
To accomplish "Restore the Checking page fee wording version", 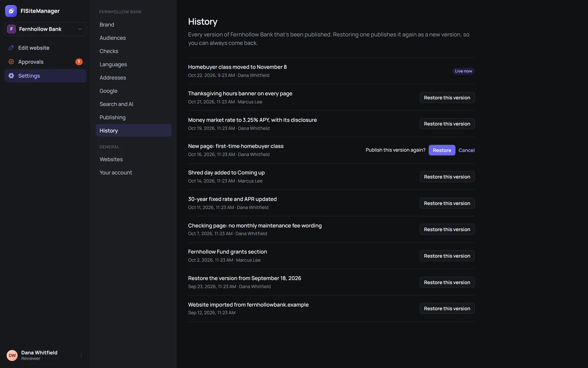I will (447, 229).
